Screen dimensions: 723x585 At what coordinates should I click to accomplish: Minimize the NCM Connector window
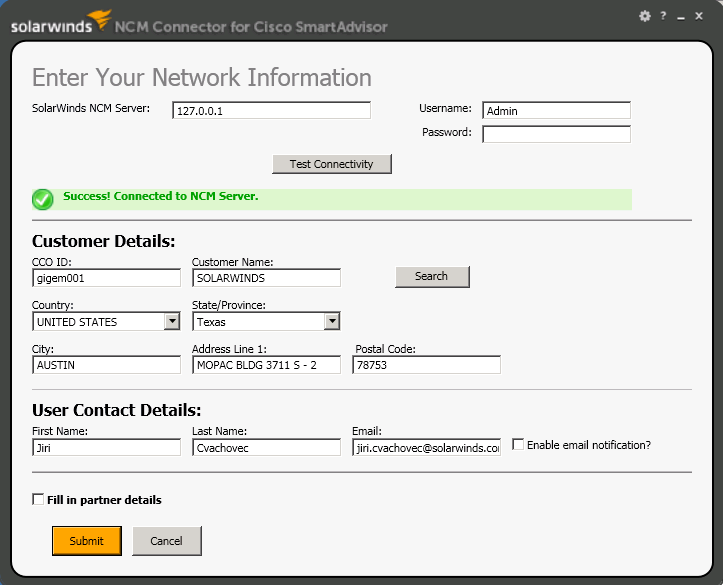681,18
